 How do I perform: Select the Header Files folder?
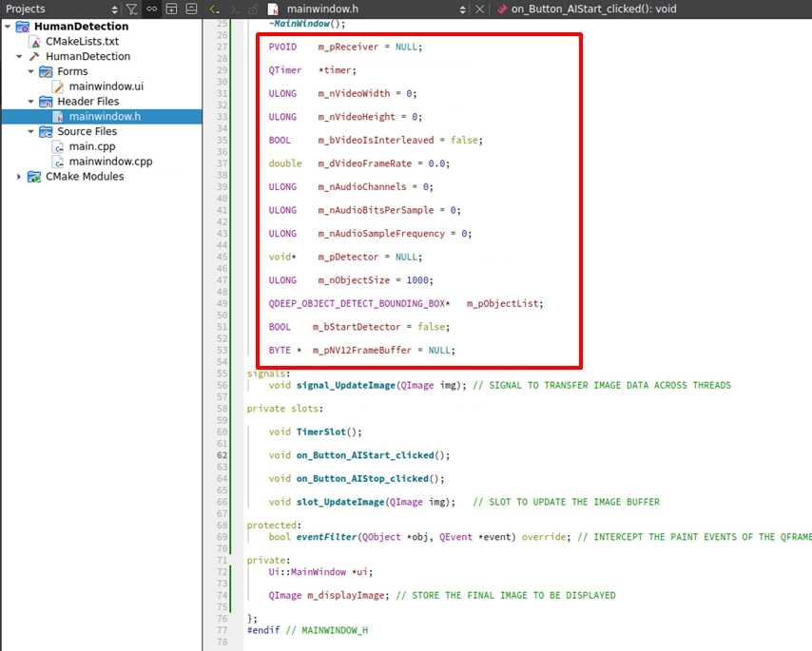pyautogui.click(x=88, y=101)
